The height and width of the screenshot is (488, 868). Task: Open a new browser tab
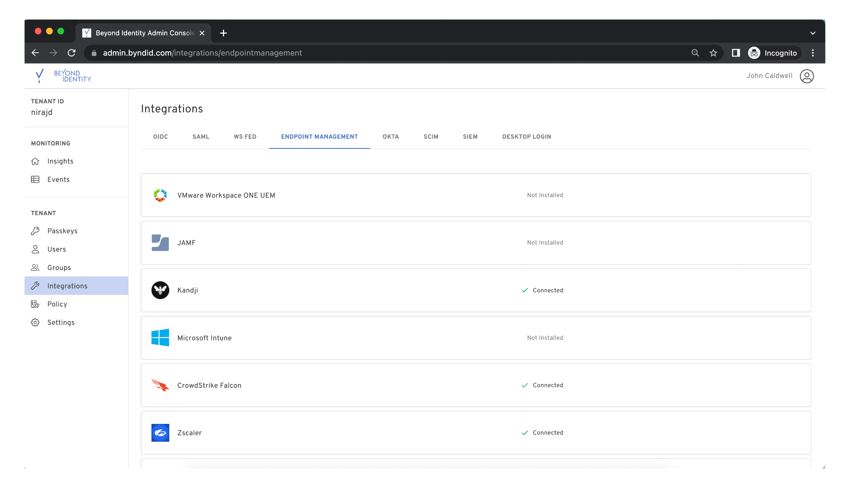pyautogui.click(x=223, y=33)
